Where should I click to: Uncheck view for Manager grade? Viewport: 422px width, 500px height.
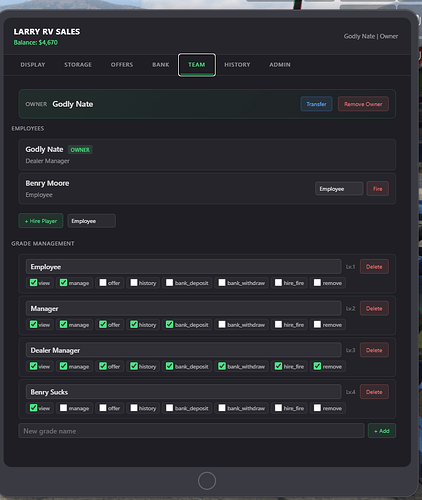33,324
